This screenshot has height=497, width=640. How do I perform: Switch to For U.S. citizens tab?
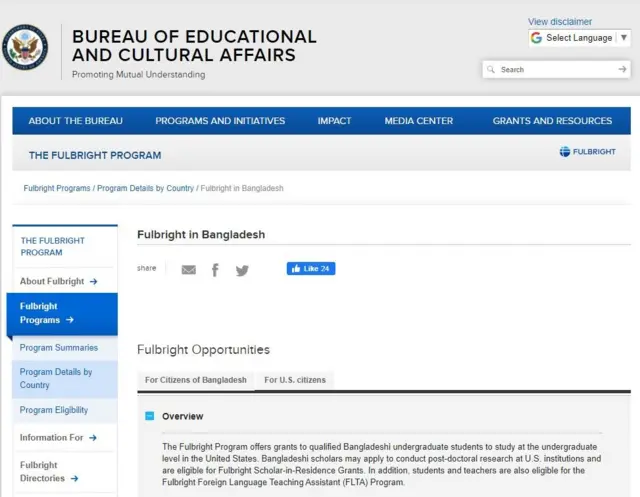tap(295, 380)
